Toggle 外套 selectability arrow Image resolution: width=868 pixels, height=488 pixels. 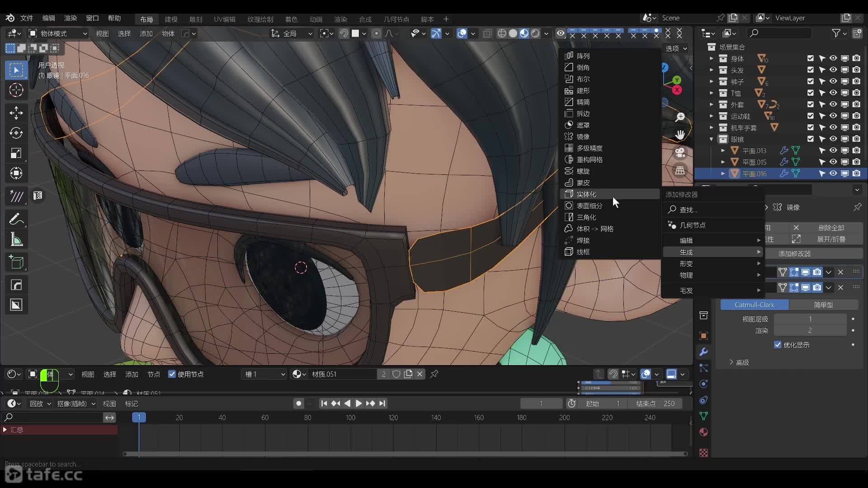click(x=822, y=104)
